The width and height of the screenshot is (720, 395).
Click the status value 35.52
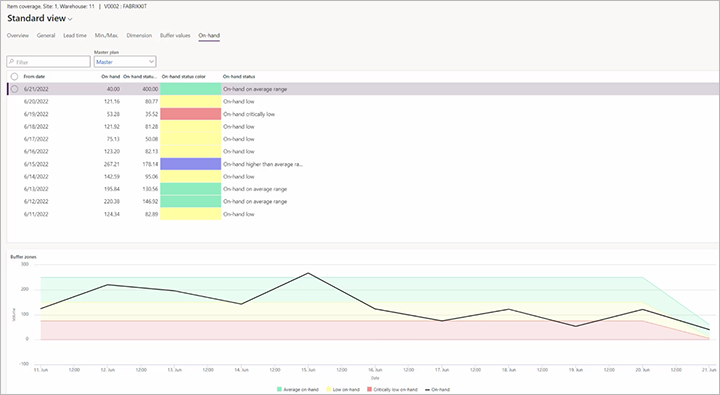(152, 114)
